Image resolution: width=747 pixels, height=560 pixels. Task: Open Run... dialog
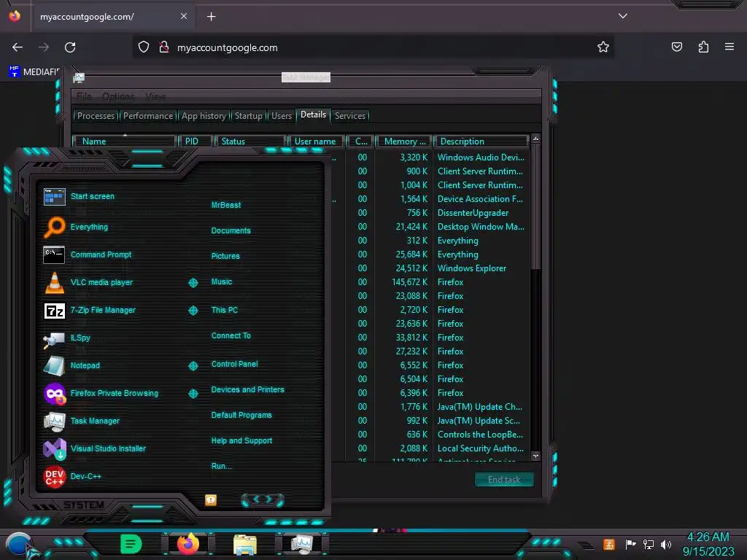(222, 466)
